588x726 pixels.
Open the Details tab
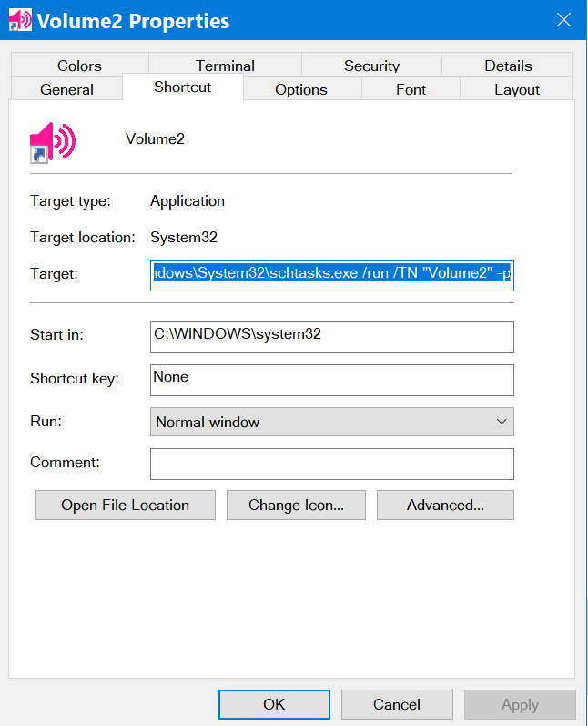[x=508, y=66]
